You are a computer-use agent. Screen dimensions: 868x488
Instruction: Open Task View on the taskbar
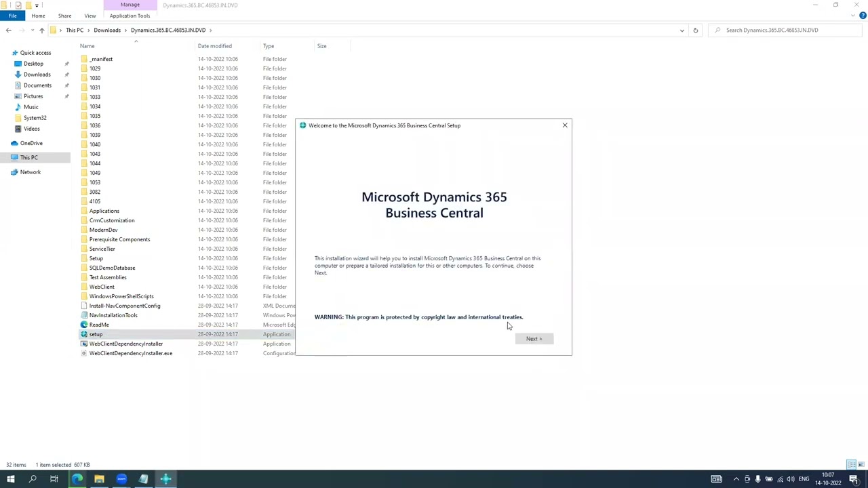(x=54, y=479)
